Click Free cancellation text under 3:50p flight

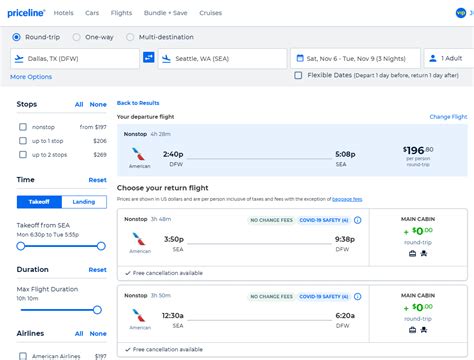168,273
